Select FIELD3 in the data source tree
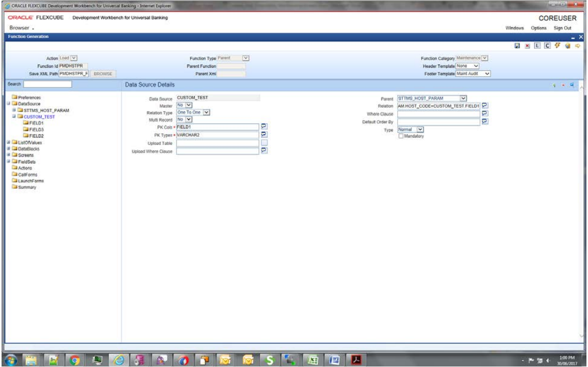Viewport: 588px width, 367px height. [36, 129]
